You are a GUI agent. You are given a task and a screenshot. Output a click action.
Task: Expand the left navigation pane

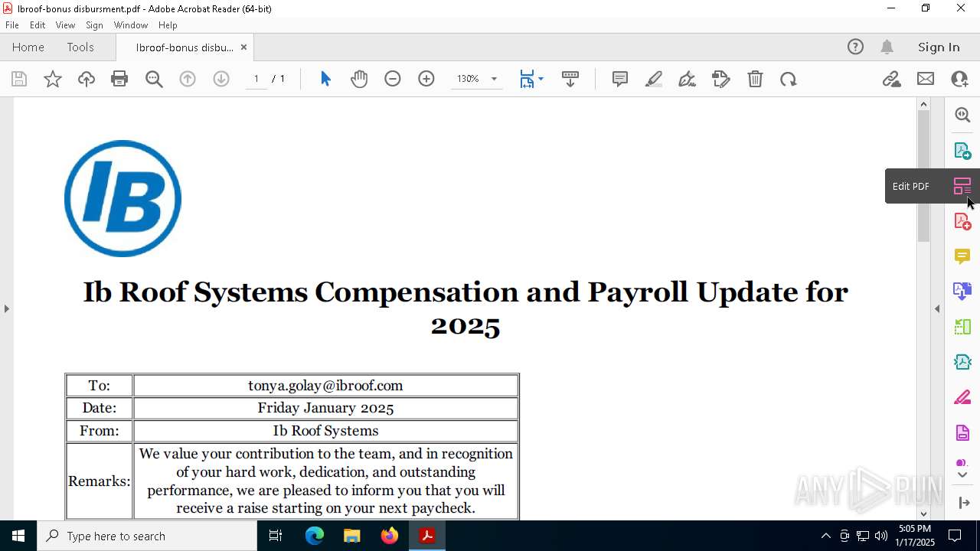(7, 308)
